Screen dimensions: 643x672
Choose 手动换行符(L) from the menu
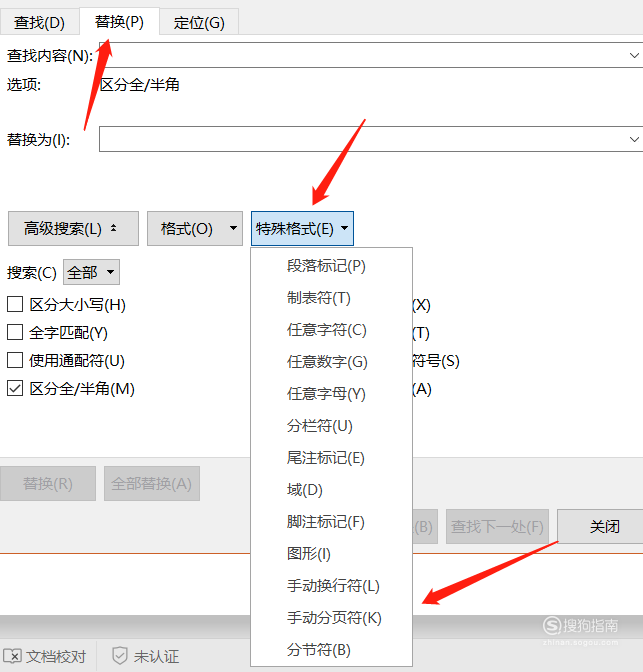pyautogui.click(x=331, y=586)
